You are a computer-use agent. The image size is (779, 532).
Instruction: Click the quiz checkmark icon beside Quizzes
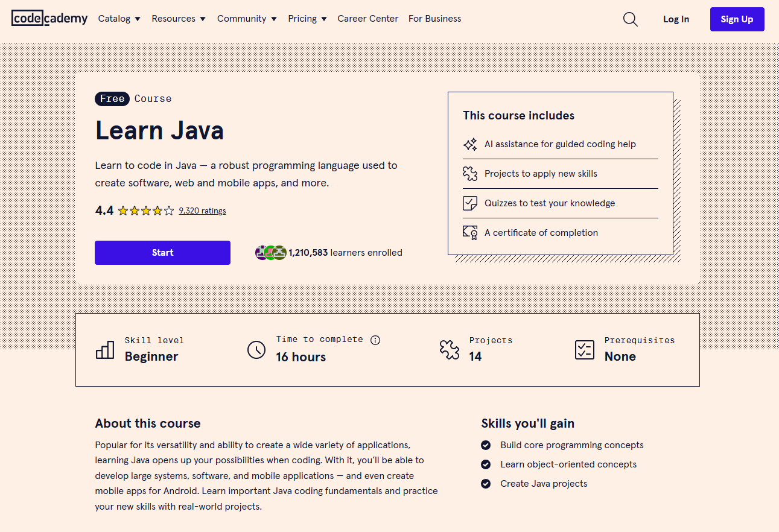(470, 203)
